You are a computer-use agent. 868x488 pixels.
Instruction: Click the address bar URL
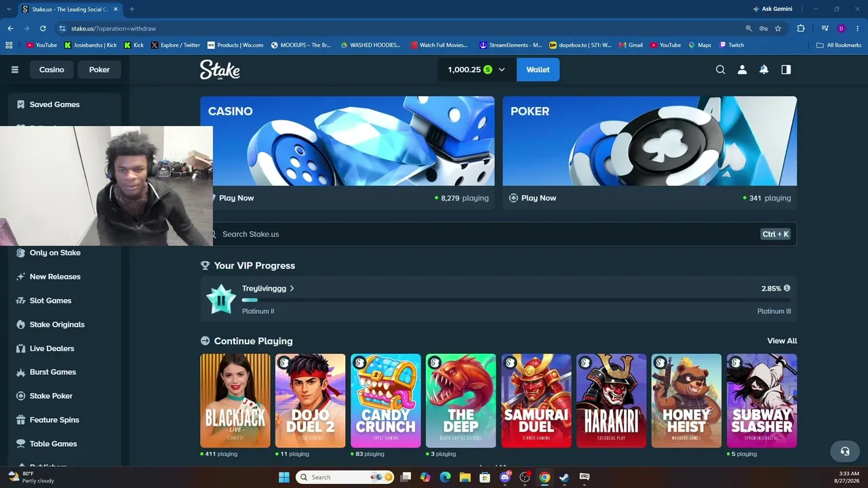coord(114,28)
